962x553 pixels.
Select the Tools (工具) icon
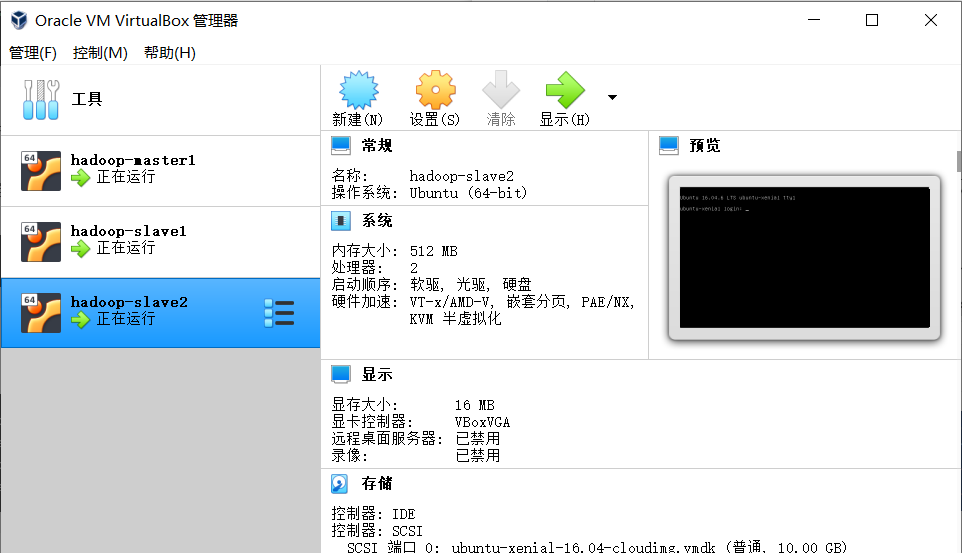[x=40, y=99]
